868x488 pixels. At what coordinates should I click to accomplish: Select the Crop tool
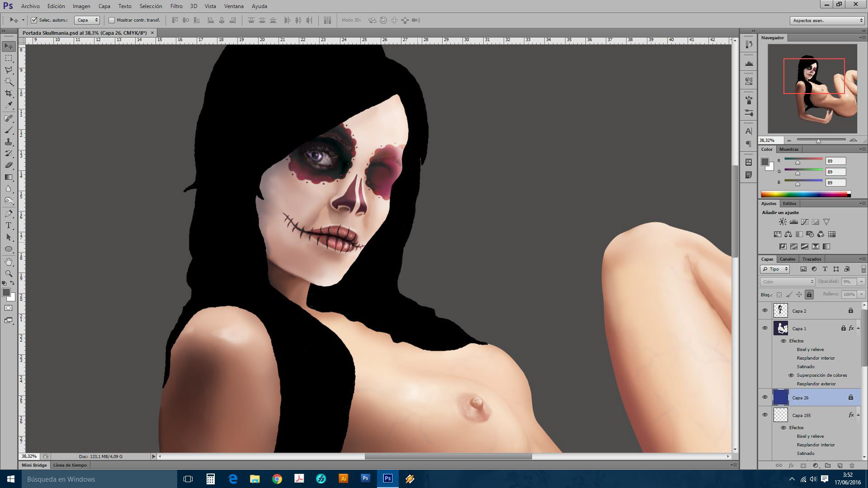point(9,94)
